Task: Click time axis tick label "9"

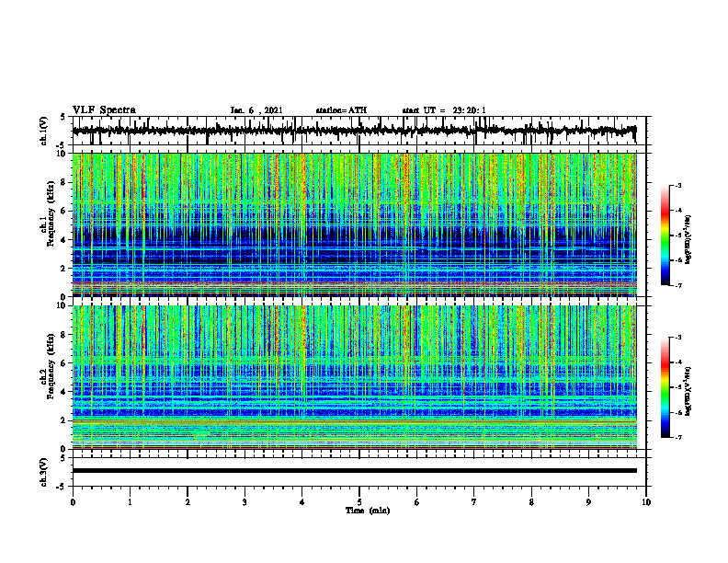Action: click(588, 502)
